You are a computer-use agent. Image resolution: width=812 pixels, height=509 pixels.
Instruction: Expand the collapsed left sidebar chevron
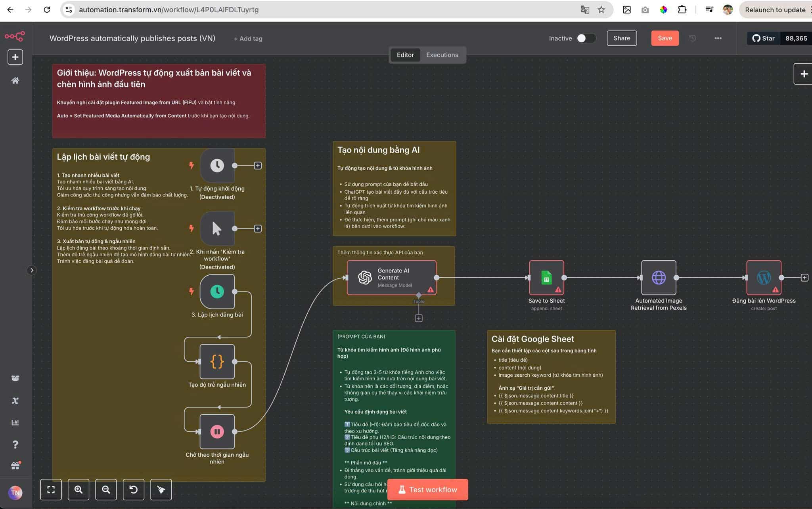coord(32,271)
